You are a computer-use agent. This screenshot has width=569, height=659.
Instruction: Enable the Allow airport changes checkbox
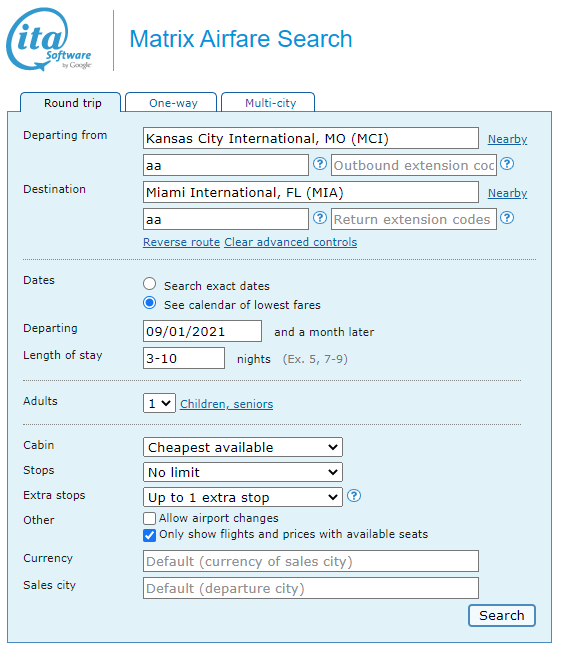(x=149, y=518)
